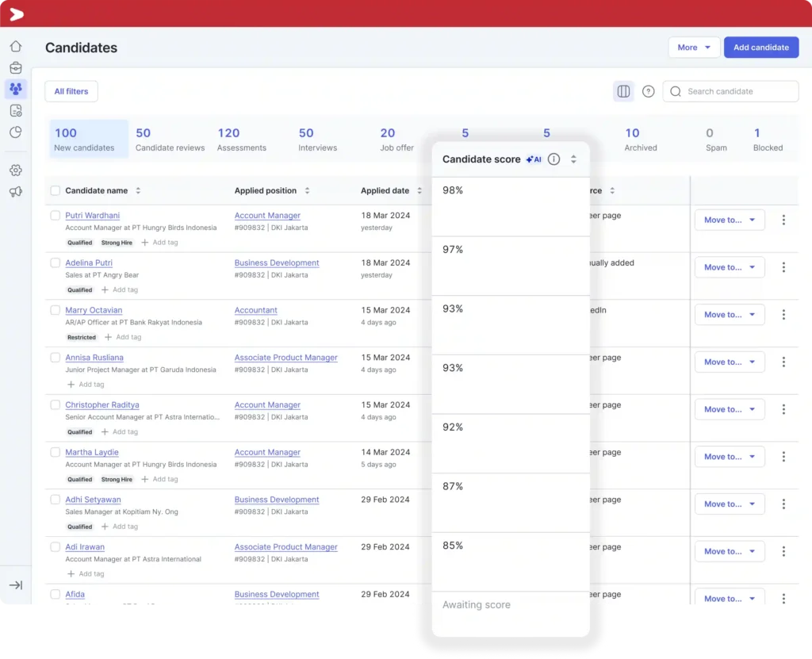Viewport: 812px width, 659px height.
Task: Check the Marry Octavian checkbox
Action: click(x=56, y=310)
